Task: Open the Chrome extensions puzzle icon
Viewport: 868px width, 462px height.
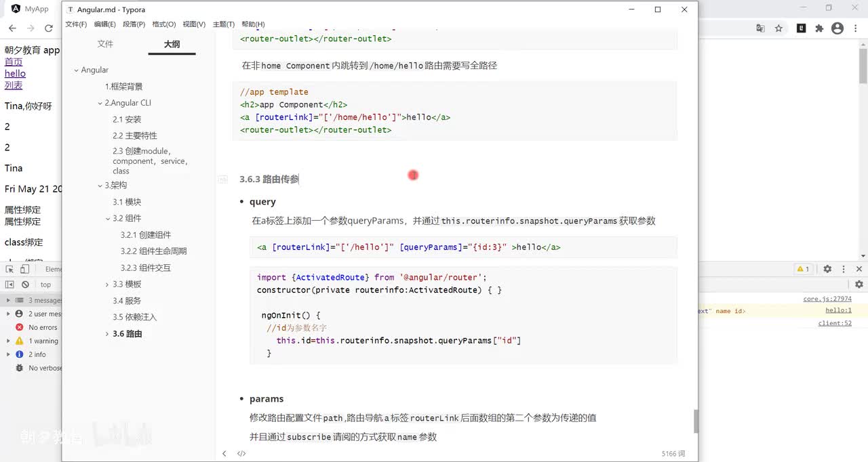Action: [819, 28]
